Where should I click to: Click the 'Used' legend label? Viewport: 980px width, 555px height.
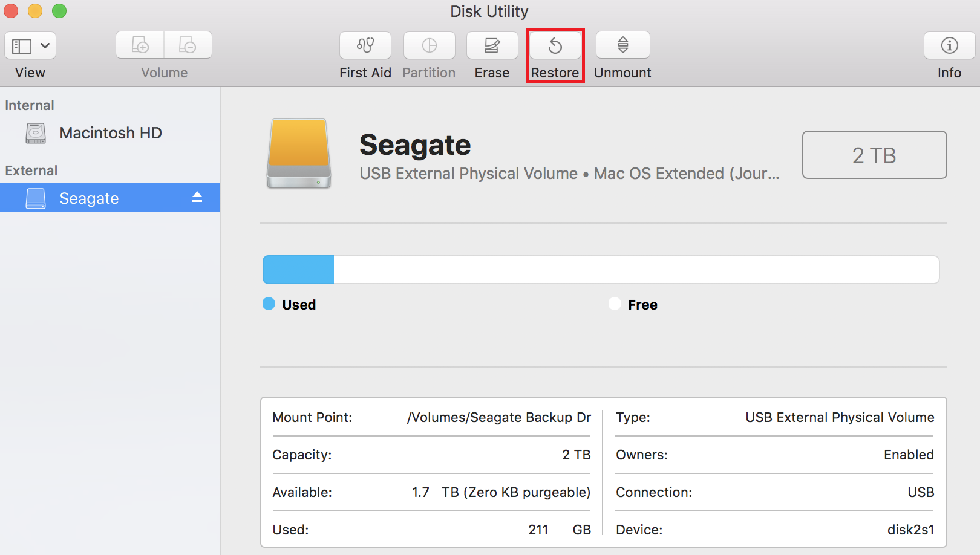(299, 305)
